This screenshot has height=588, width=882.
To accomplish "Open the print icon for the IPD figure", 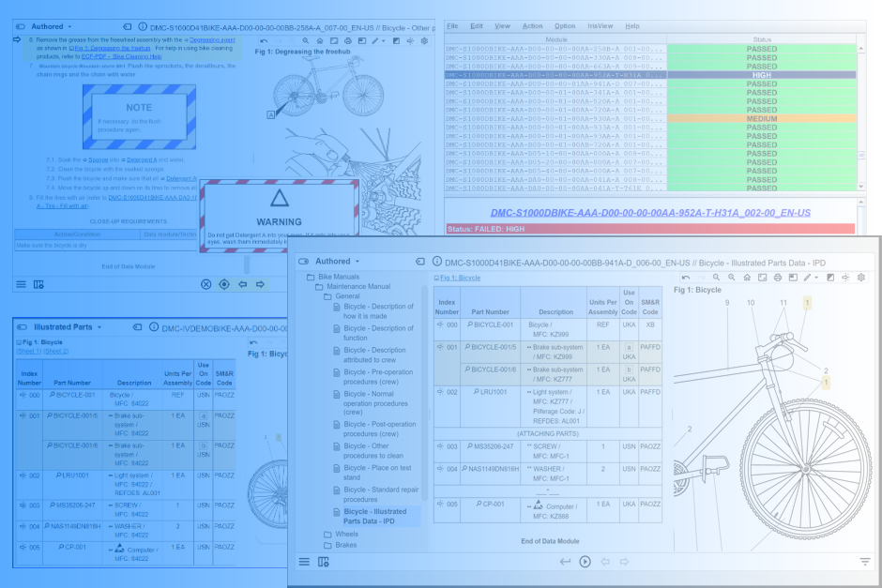I will [x=777, y=277].
